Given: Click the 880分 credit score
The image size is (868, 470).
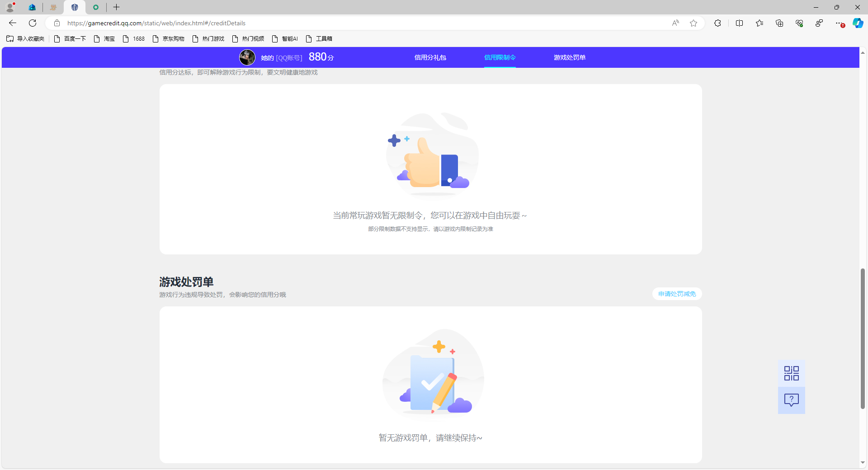Looking at the screenshot, I should click(x=321, y=57).
